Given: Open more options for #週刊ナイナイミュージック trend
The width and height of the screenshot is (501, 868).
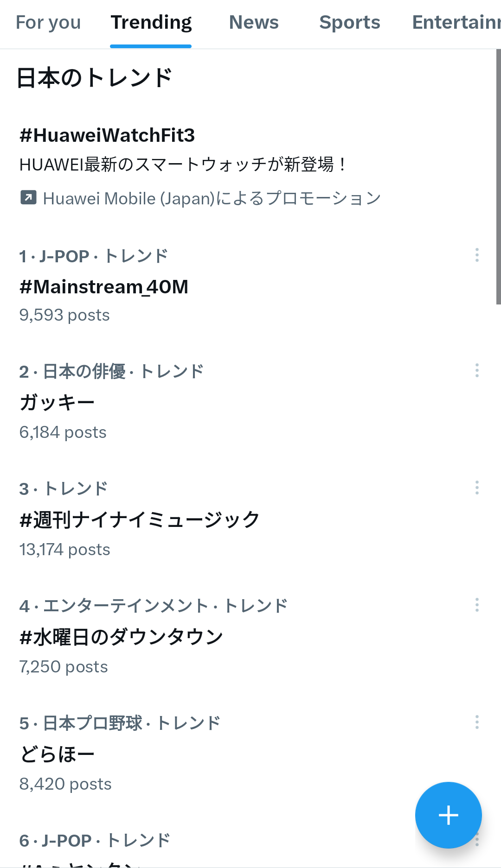Looking at the screenshot, I should point(477,488).
